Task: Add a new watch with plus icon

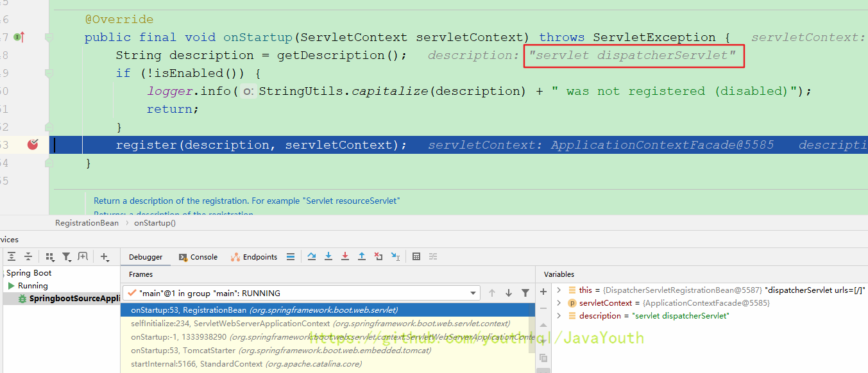Action: (543, 292)
